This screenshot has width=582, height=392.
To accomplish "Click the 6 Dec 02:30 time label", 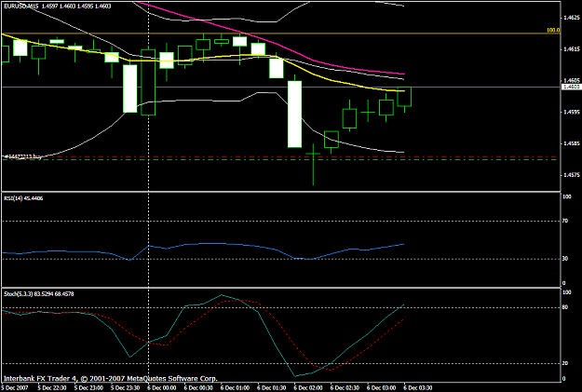I will pyautogui.click(x=345, y=388).
